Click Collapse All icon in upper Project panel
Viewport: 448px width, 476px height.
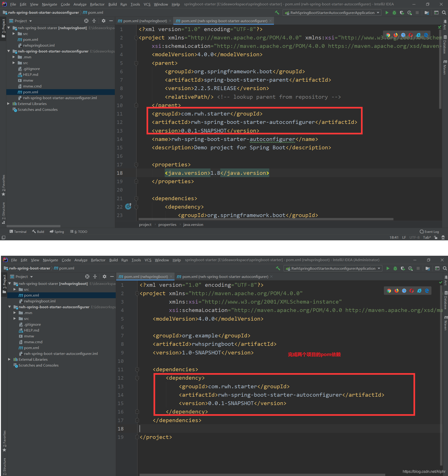[94, 21]
